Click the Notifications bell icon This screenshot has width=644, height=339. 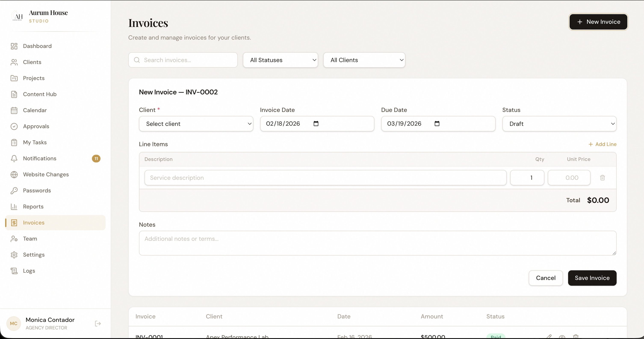point(14,158)
